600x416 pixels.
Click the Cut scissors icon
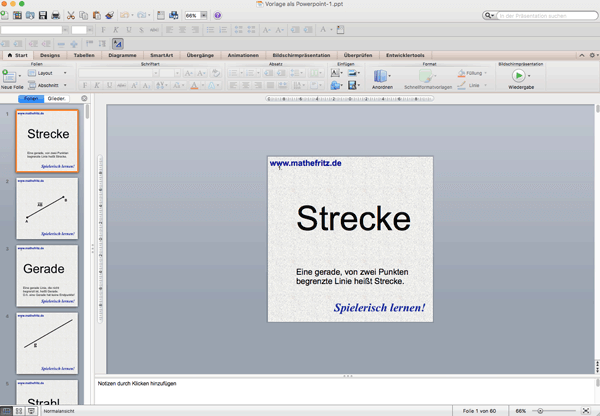[71, 15]
